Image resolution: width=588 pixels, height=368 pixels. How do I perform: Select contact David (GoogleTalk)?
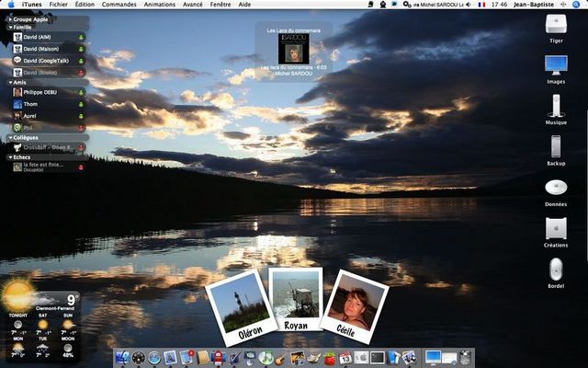(49, 61)
